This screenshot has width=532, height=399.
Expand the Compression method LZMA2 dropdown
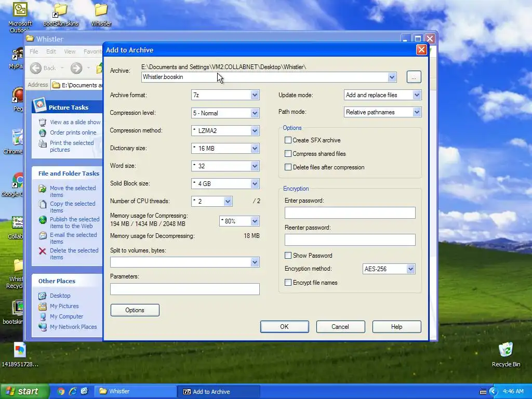[255, 130]
